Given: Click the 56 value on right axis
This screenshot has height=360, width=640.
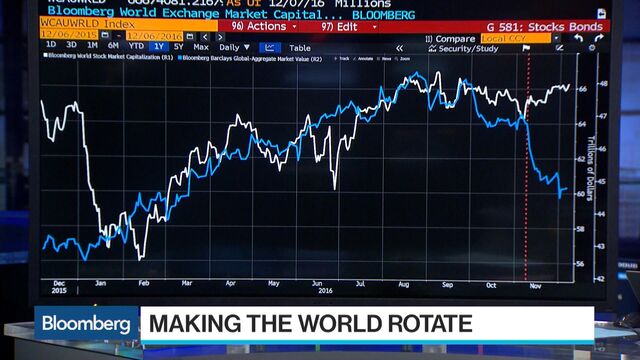Looking at the screenshot, I should coord(580,264).
